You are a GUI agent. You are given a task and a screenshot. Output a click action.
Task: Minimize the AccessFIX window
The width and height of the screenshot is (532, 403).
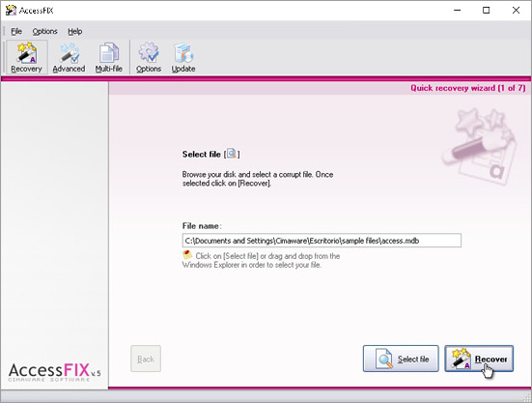pos(457,11)
